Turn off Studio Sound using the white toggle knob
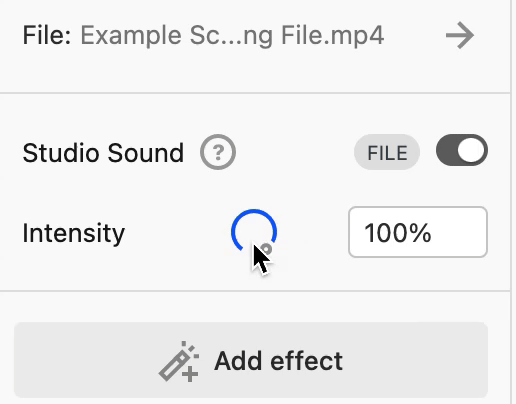Screen dimensions: 516x404 pyautogui.click(x=471, y=150)
